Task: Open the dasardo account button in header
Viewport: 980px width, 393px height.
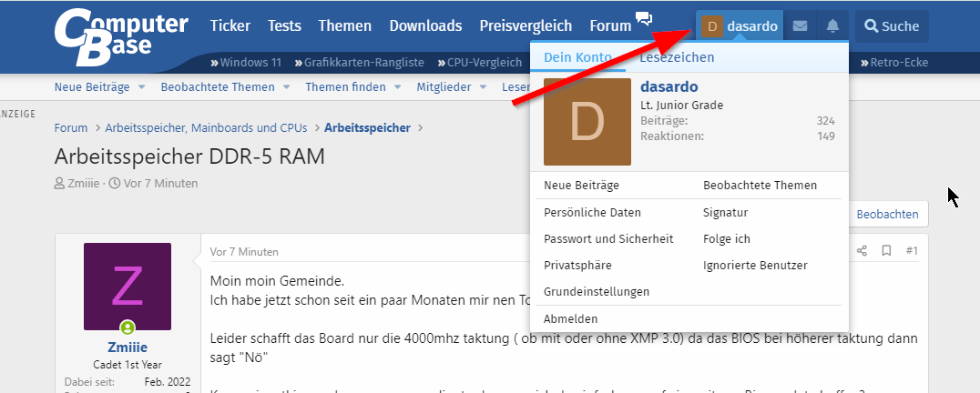Action: tap(740, 26)
